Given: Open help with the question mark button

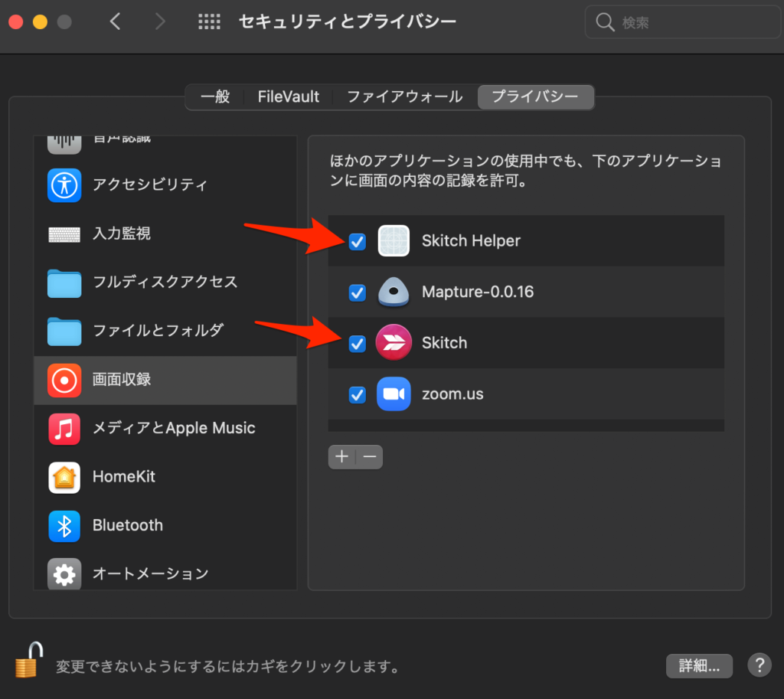Looking at the screenshot, I should click(759, 665).
